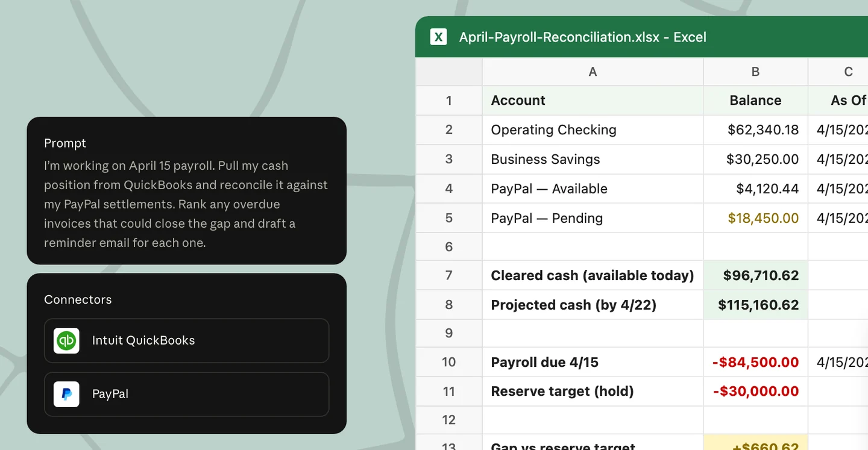Select the "Cleared cash (available today)" cell
The width and height of the screenshot is (868, 450).
click(x=593, y=275)
